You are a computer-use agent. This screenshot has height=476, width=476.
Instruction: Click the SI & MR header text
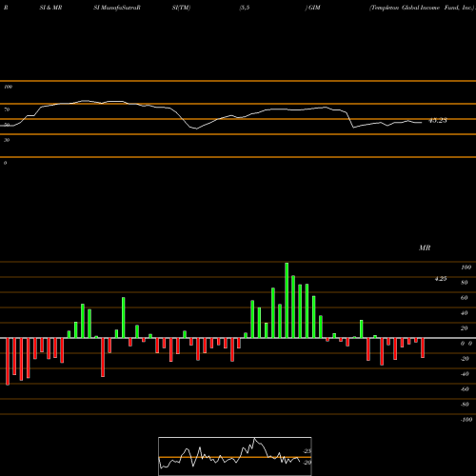pyautogui.click(x=50, y=8)
